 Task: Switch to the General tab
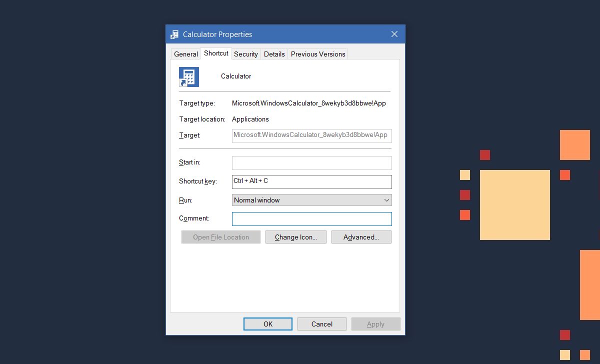point(186,54)
